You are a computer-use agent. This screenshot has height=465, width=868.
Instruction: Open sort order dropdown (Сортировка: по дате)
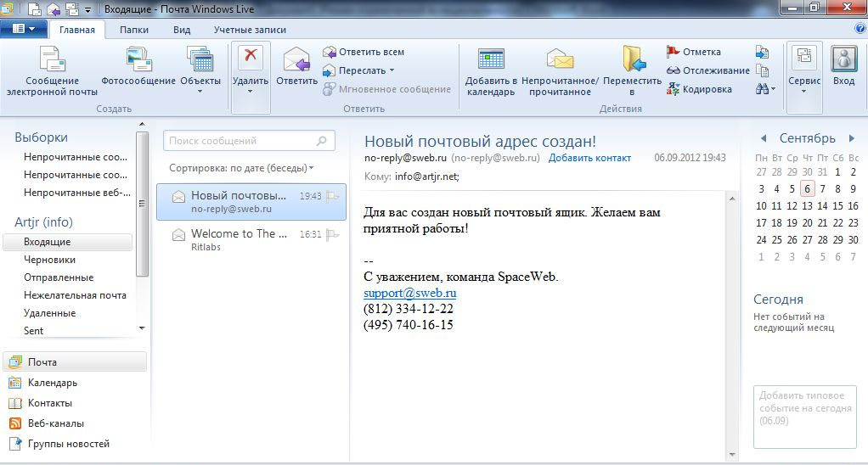coord(241,168)
